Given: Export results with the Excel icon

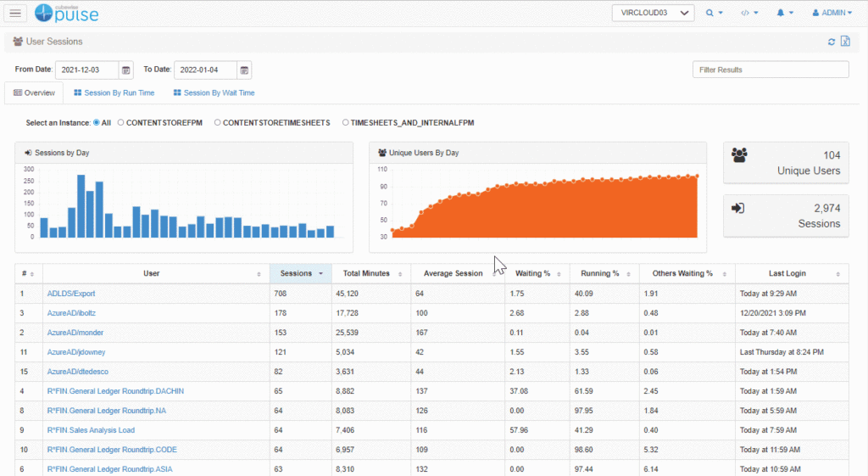Looking at the screenshot, I should 845,42.
